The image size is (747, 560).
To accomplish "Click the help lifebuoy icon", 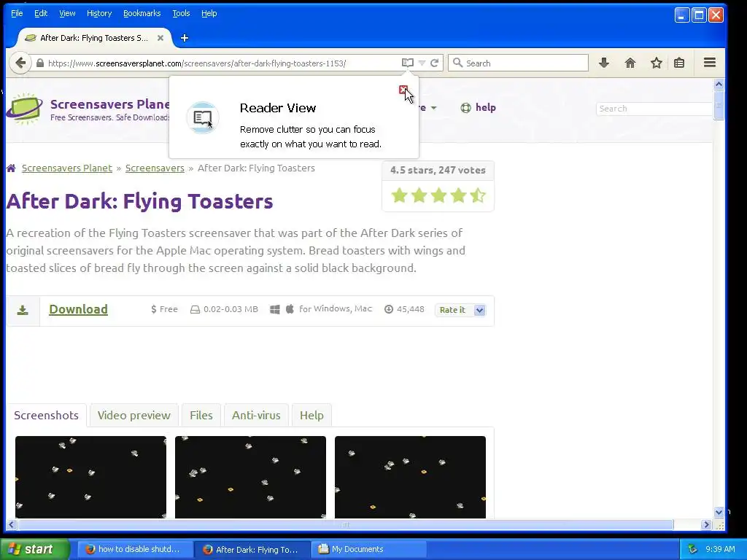I will click(x=465, y=108).
